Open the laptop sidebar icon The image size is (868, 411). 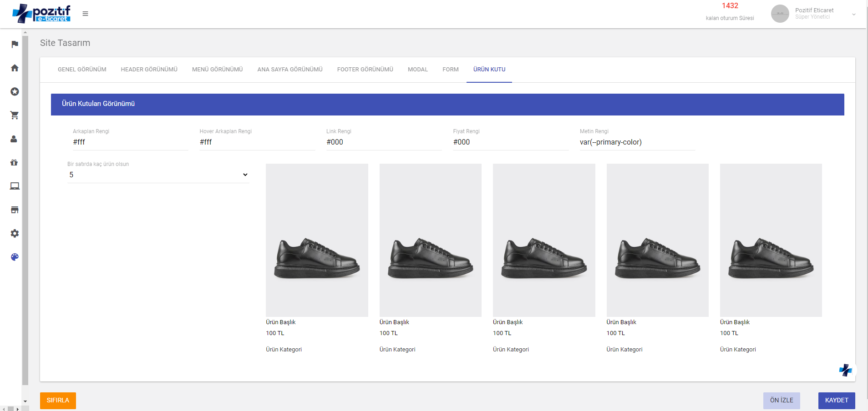(x=15, y=186)
